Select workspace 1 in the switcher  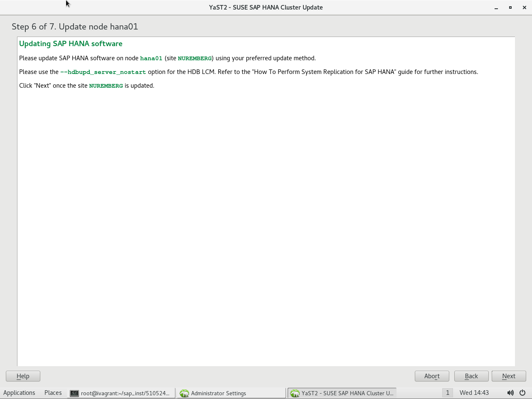[x=447, y=393]
